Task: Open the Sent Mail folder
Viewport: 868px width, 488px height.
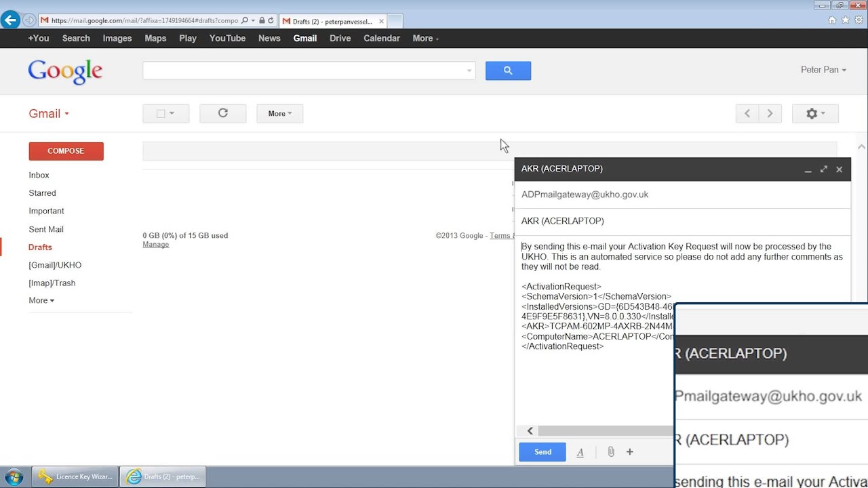Action: (x=46, y=229)
